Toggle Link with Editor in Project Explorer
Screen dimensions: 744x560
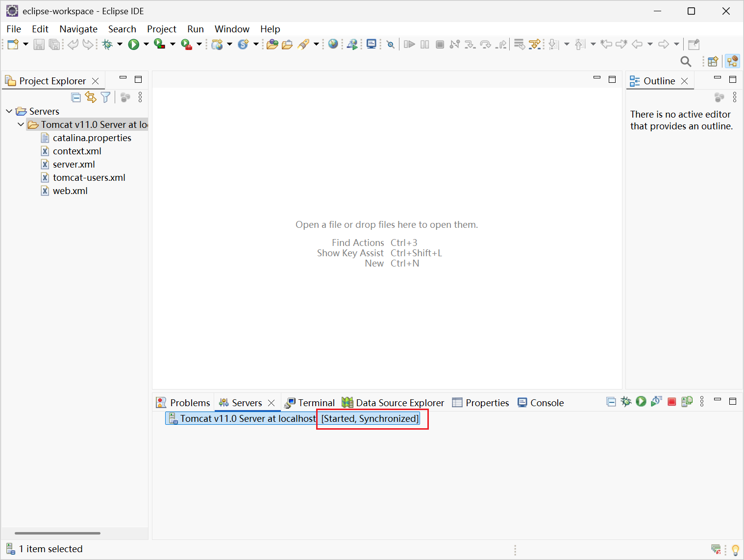pos(91,97)
